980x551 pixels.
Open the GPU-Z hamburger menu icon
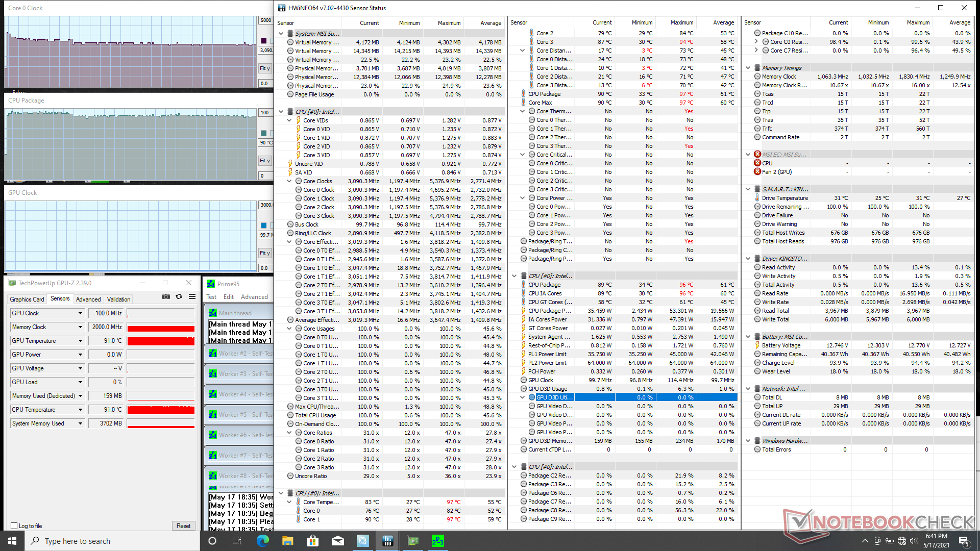click(192, 297)
